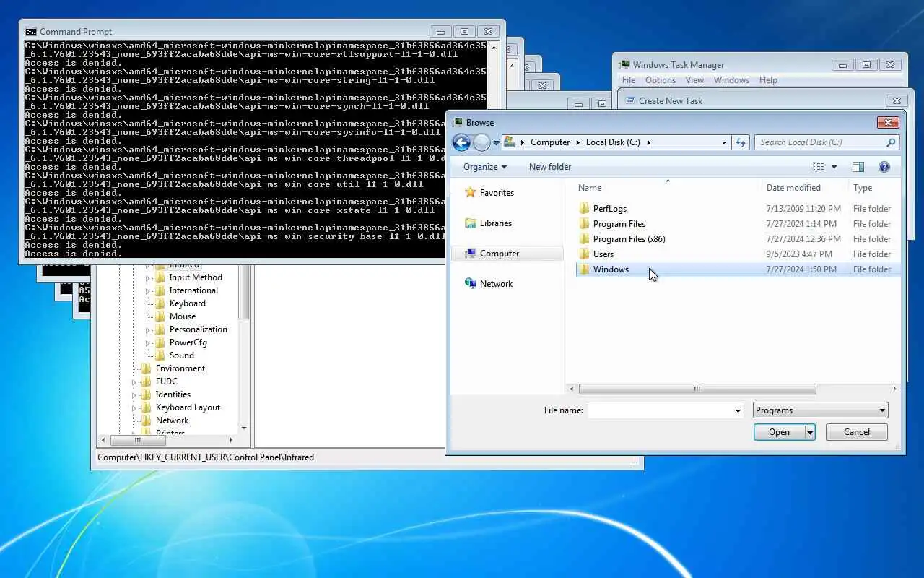This screenshot has width=924, height=578.
Task: Click the Command Prompt title bar icon
Action: [x=30, y=31]
